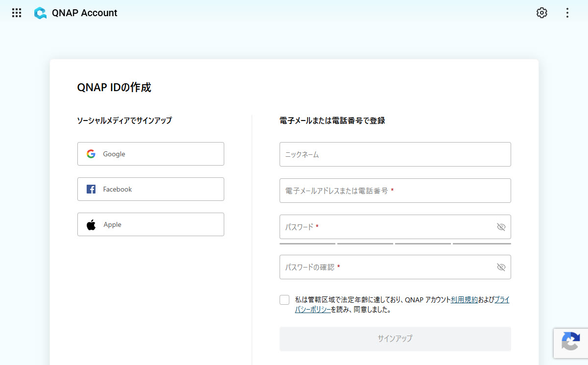Click the password strength indicator bar

tap(395, 243)
